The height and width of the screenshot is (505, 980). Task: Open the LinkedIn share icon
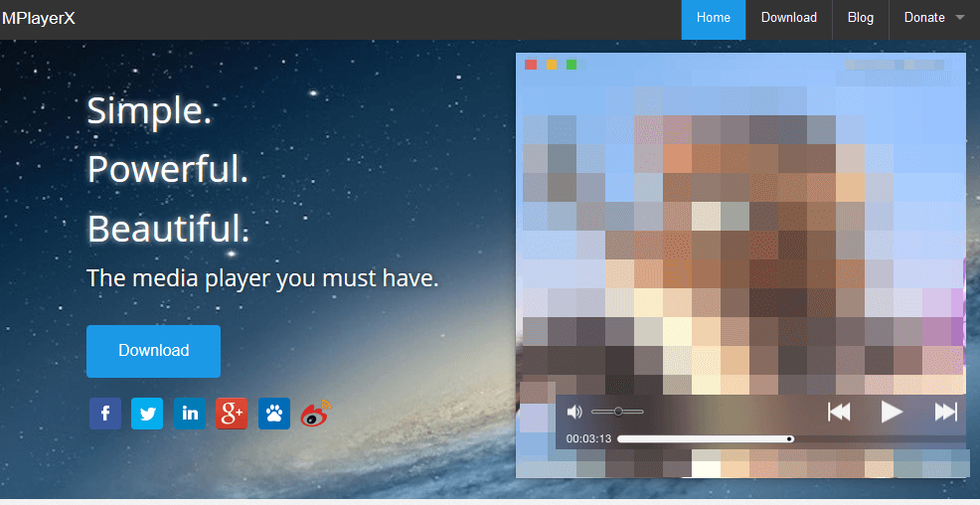190,413
